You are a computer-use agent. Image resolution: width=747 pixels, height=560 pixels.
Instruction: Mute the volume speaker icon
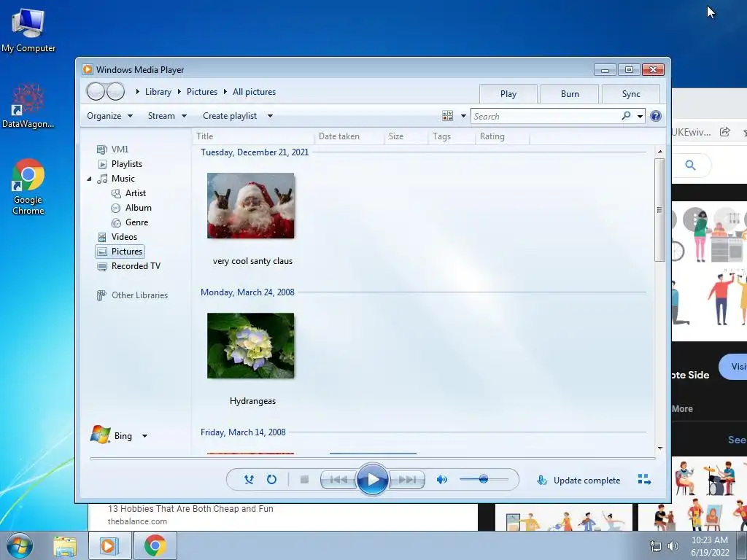pos(442,480)
